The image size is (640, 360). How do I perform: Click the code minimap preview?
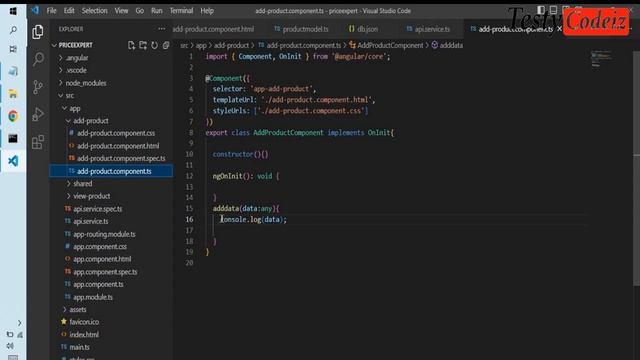pos(601,59)
